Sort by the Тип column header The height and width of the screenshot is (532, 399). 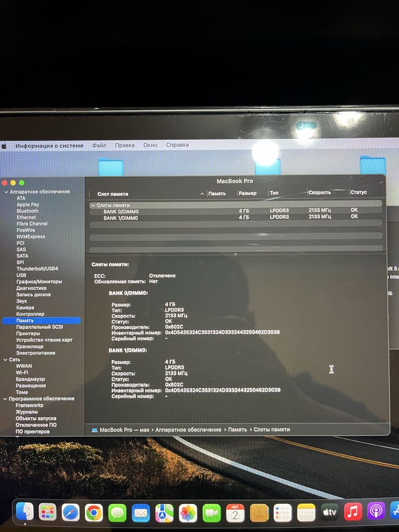point(274,193)
